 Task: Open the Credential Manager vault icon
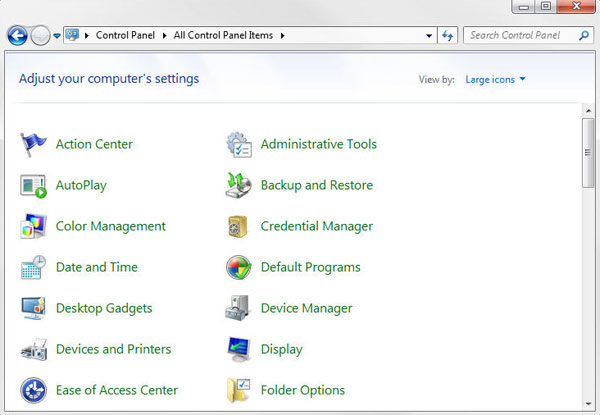tap(238, 226)
